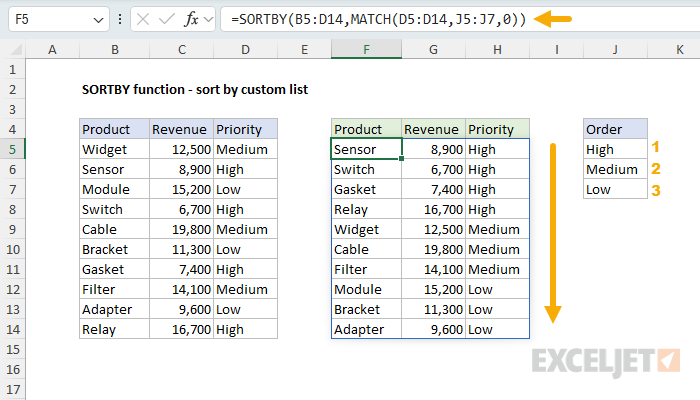Click the three-dot formula bar handle
Viewport: 700px width, 400px height.
tap(120, 19)
